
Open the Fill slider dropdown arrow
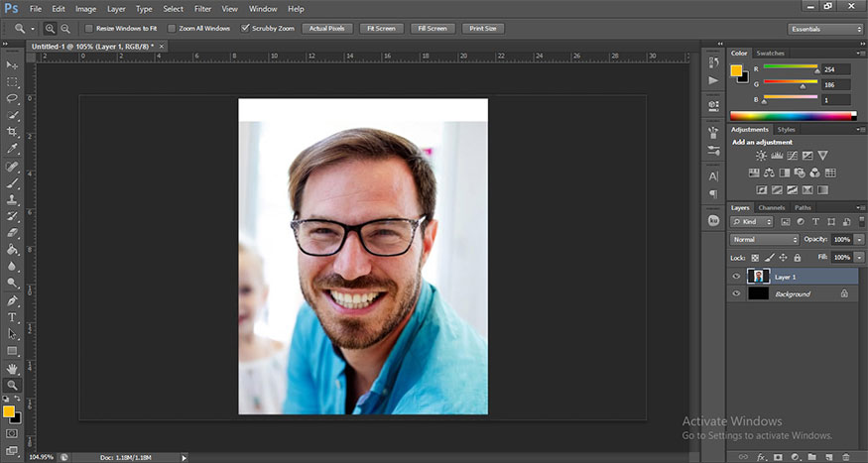pyautogui.click(x=859, y=258)
